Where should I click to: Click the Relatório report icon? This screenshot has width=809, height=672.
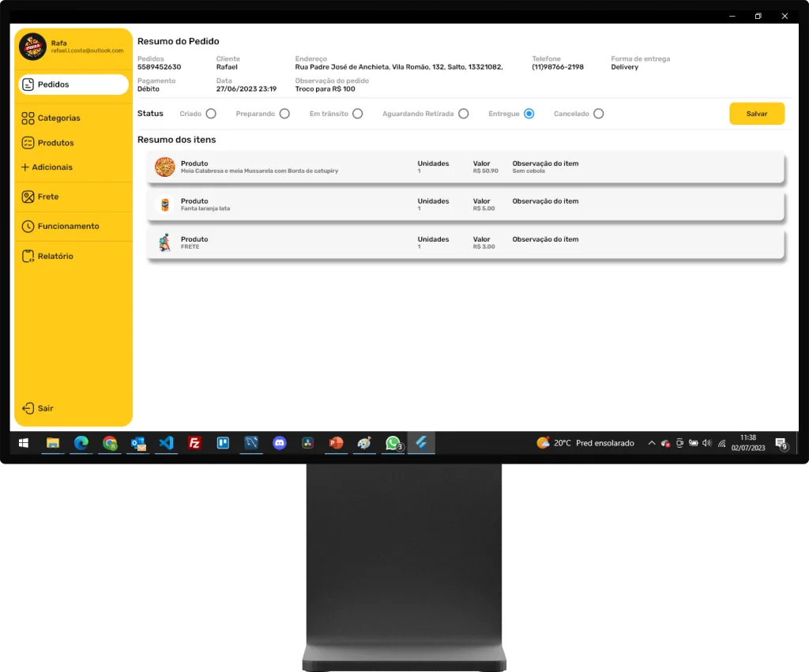tap(28, 256)
